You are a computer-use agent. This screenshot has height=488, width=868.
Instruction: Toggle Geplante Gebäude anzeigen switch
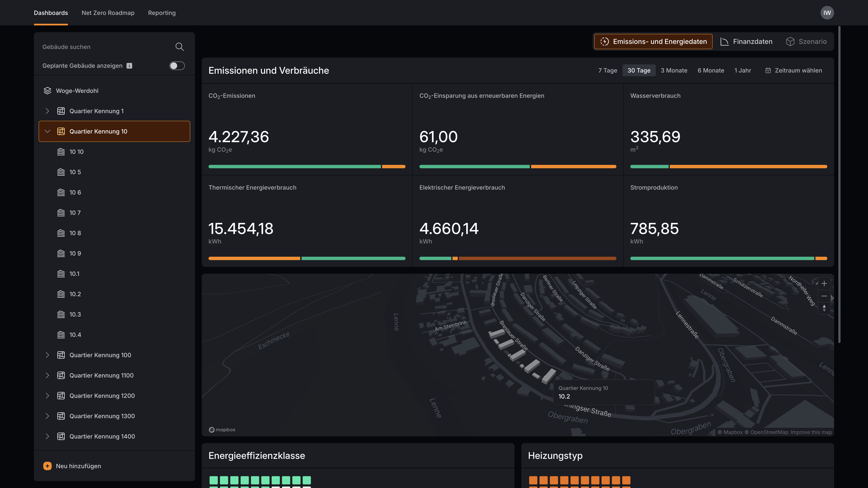(177, 66)
